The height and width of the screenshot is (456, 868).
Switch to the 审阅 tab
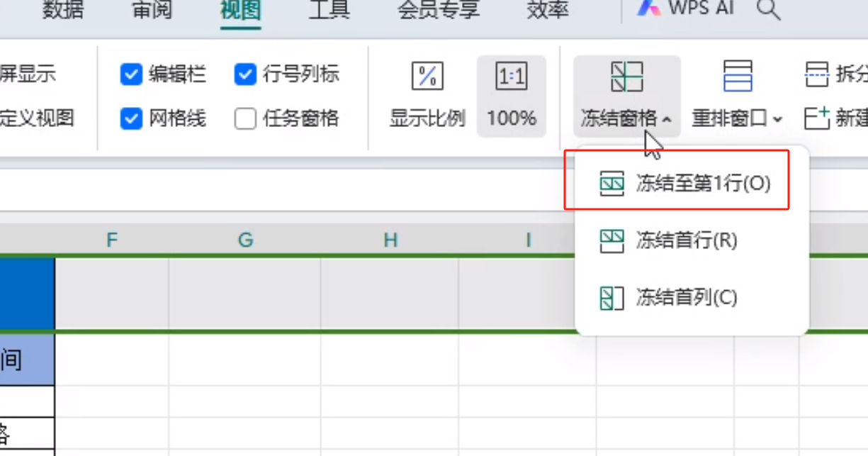click(x=152, y=10)
